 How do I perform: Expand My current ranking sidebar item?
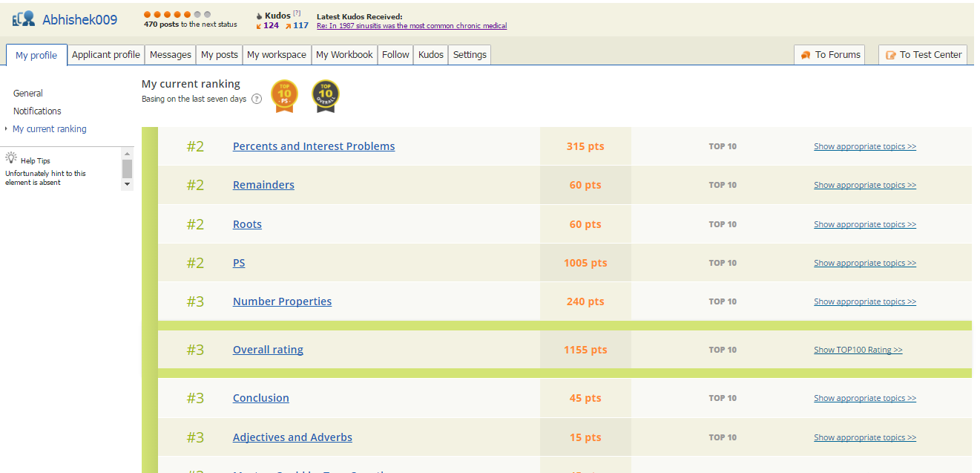49,129
